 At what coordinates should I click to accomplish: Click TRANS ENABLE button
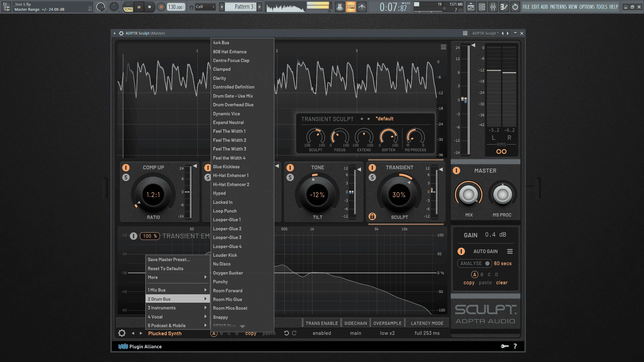pyautogui.click(x=322, y=323)
